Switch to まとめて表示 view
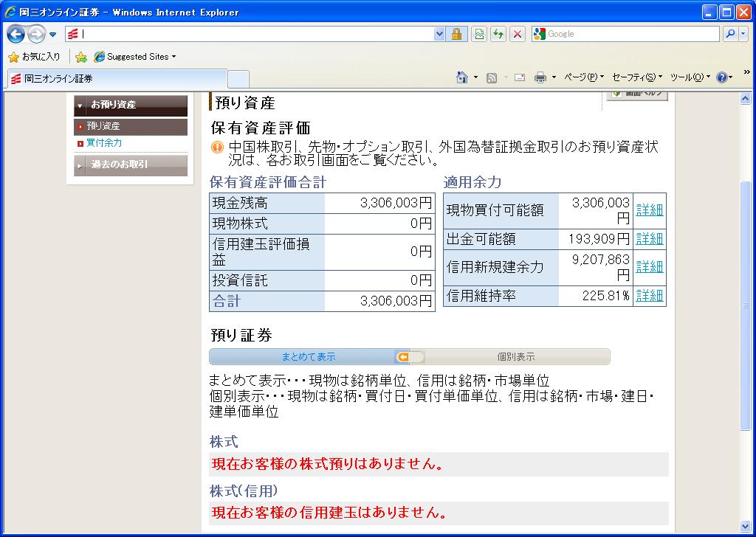This screenshot has width=756, height=537. pyautogui.click(x=308, y=357)
